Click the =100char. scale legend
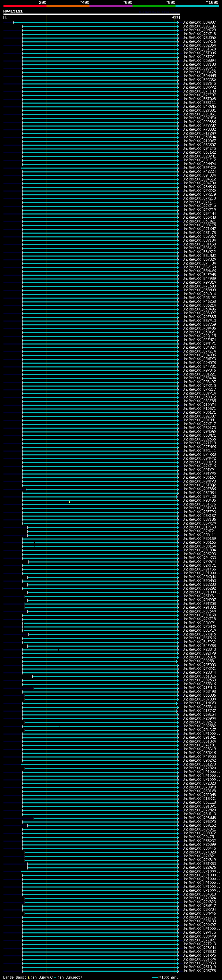Viewport: 222px width, 980px height. click(165, 977)
